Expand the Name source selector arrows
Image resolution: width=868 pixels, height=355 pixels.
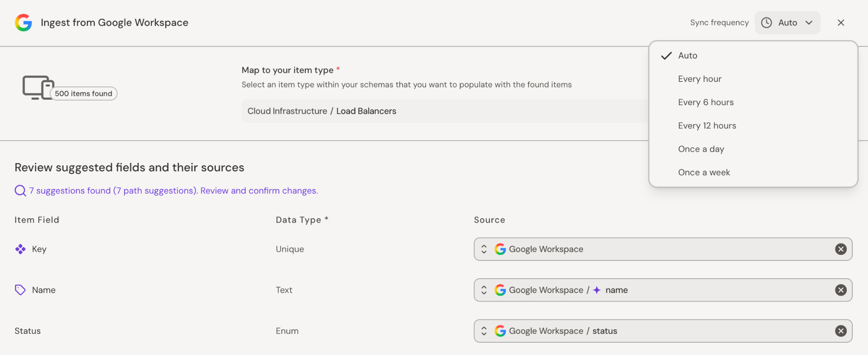point(484,290)
